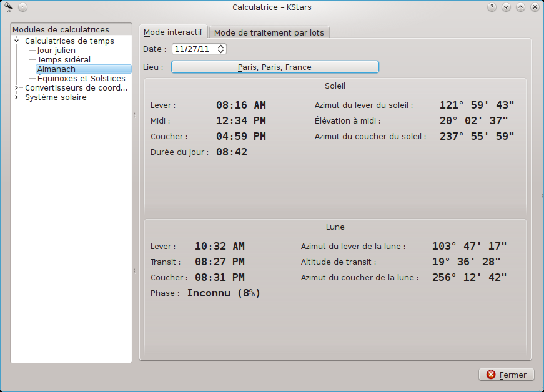Screen dimensions: 544x392
Task: Click the pin-on-all-desktops title bar button
Action: (22, 7)
